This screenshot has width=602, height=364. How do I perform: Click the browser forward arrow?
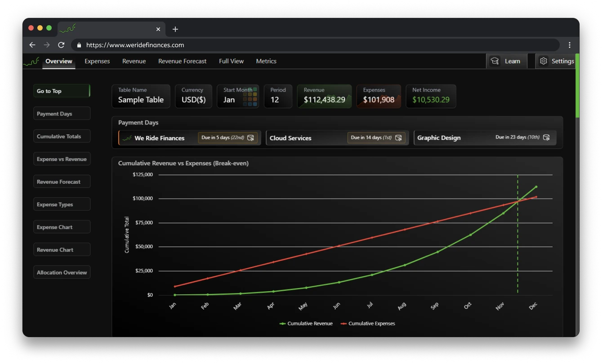tap(47, 45)
